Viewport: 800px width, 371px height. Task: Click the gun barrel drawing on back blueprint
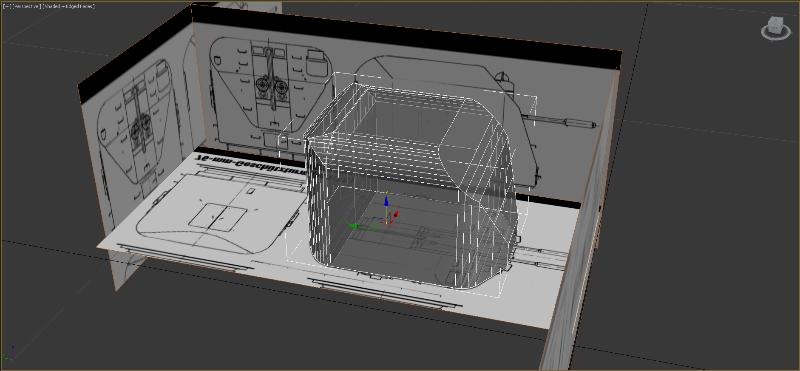click(558, 121)
